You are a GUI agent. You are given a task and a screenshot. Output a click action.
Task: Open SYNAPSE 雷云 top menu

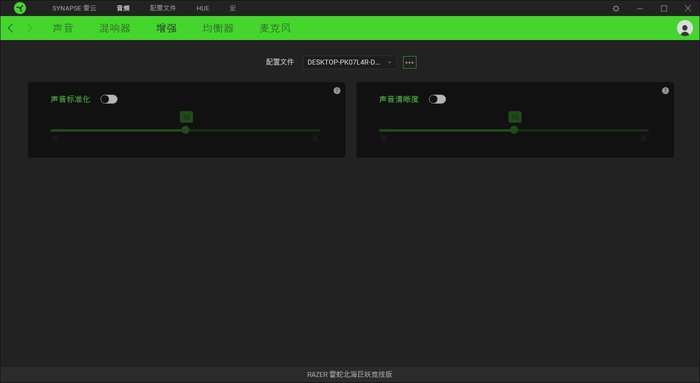(x=74, y=8)
